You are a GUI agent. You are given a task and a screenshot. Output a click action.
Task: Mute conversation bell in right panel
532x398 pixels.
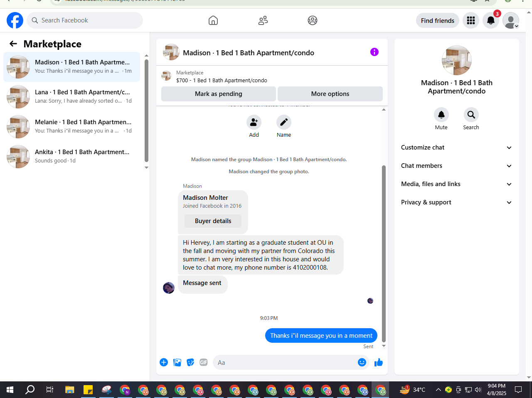coord(441,115)
